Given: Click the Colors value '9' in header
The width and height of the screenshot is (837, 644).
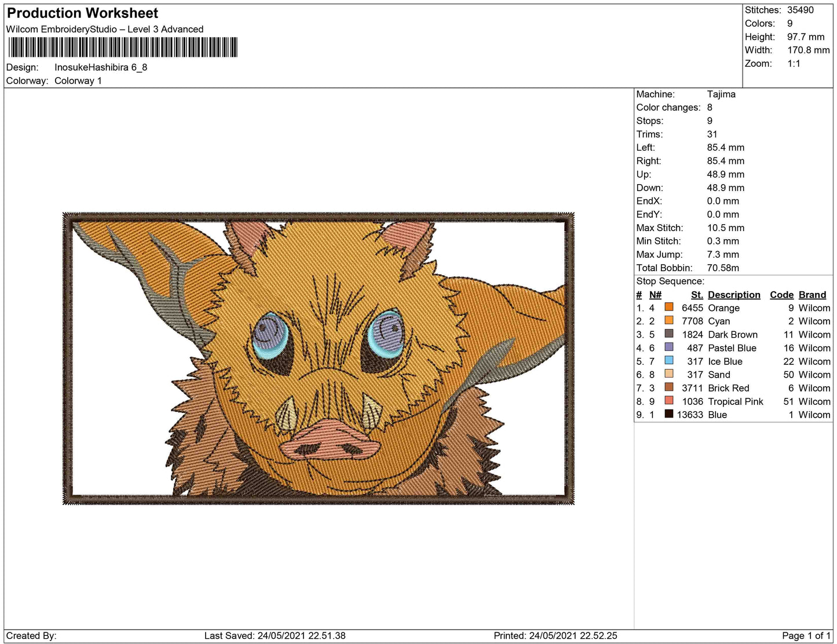Looking at the screenshot, I should (790, 23).
